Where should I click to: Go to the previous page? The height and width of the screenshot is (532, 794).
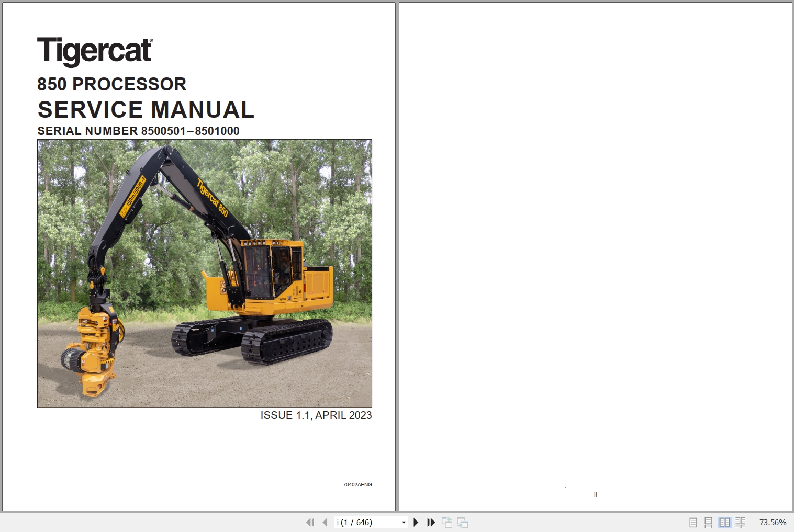tap(325, 522)
